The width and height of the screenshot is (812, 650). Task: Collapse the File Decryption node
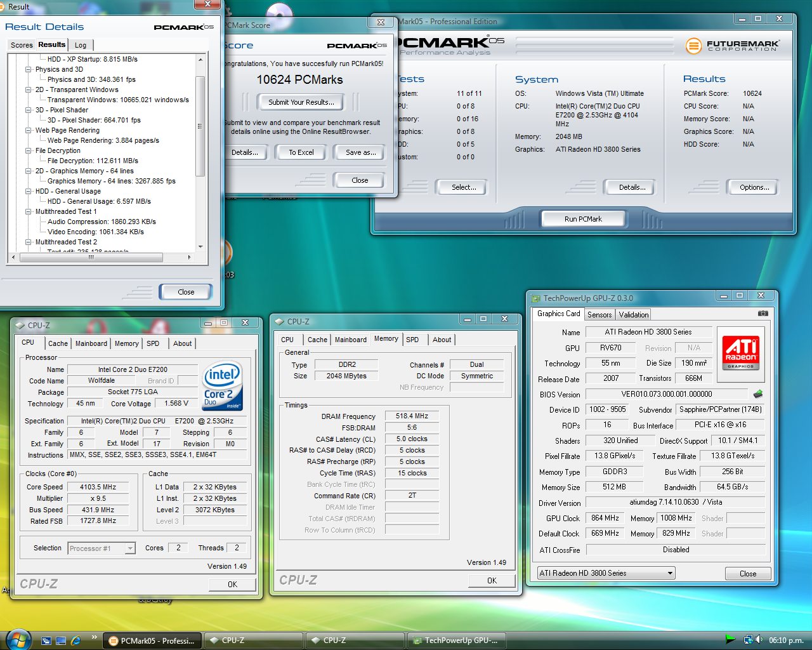(29, 150)
